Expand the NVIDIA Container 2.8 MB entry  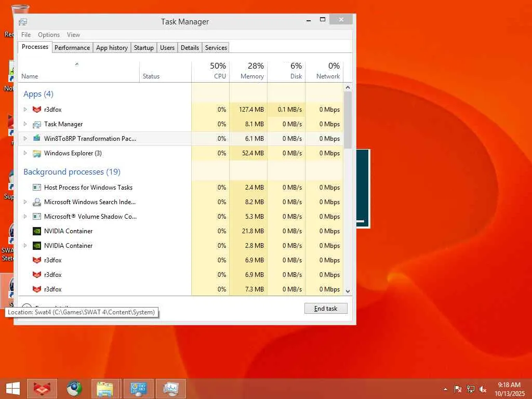tap(25, 245)
